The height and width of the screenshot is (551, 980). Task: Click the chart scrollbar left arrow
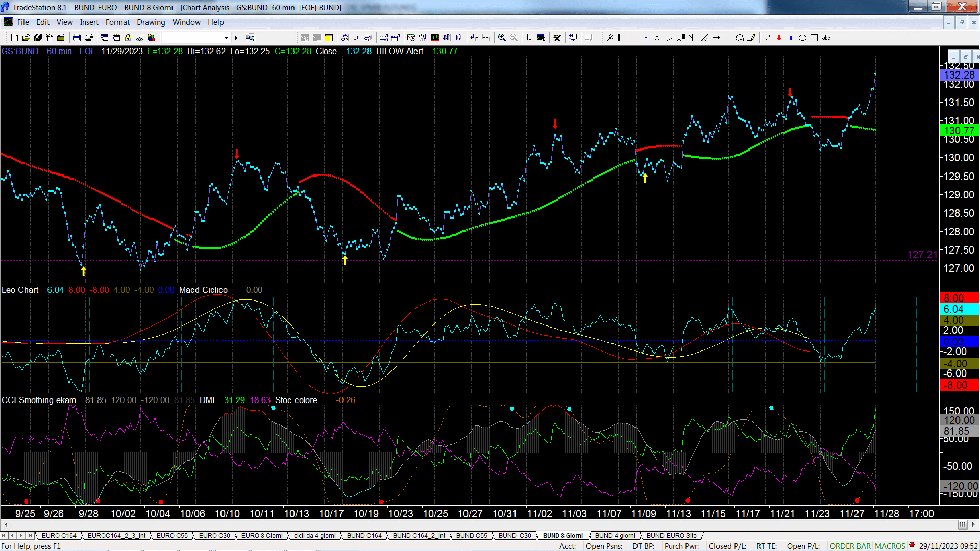[6, 524]
